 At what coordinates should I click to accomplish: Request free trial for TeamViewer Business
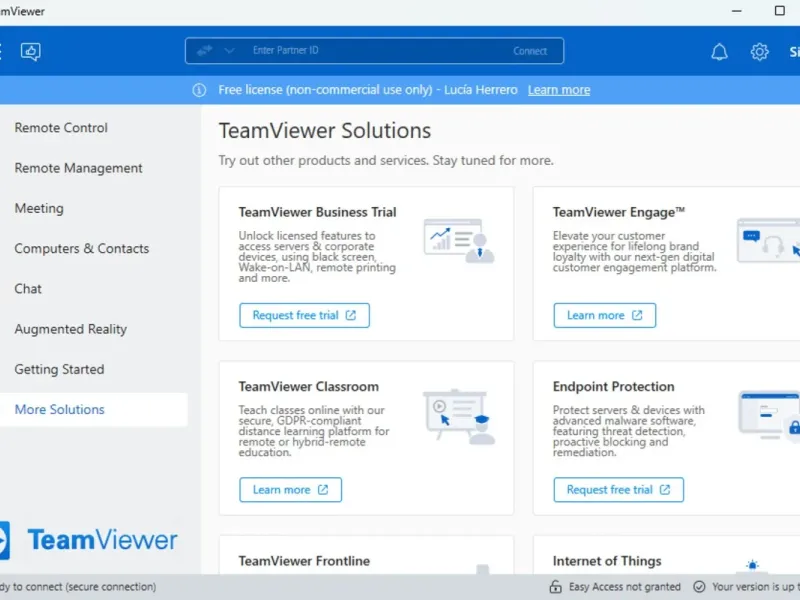pyautogui.click(x=304, y=315)
